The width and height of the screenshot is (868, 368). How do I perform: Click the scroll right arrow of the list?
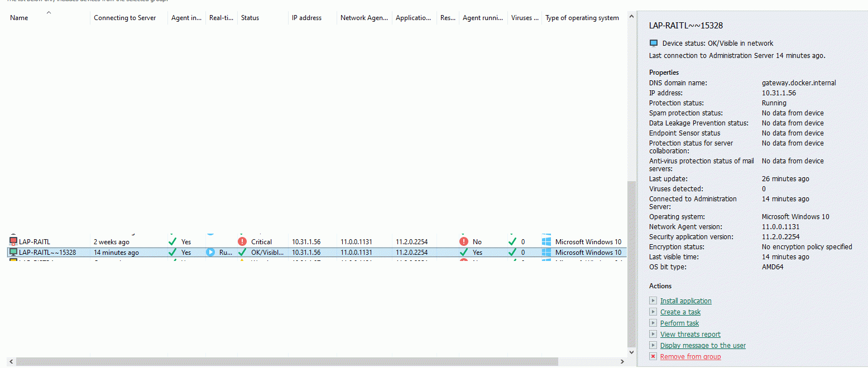pyautogui.click(x=623, y=361)
